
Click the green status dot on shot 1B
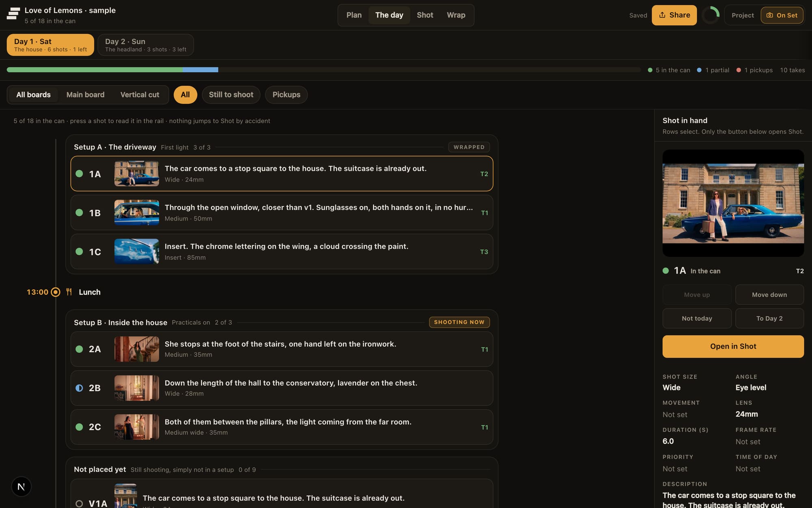click(x=80, y=213)
